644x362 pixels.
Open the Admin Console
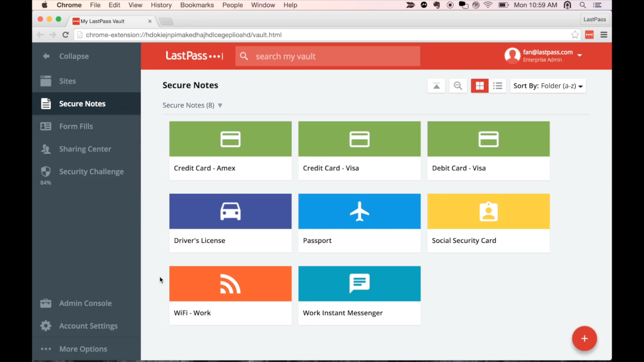[85, 303]
